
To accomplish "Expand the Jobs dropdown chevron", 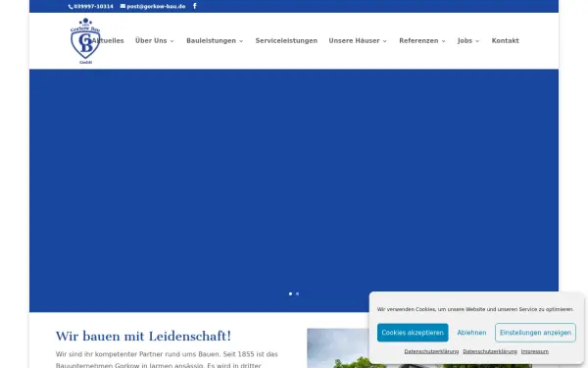I will point(477,41).
